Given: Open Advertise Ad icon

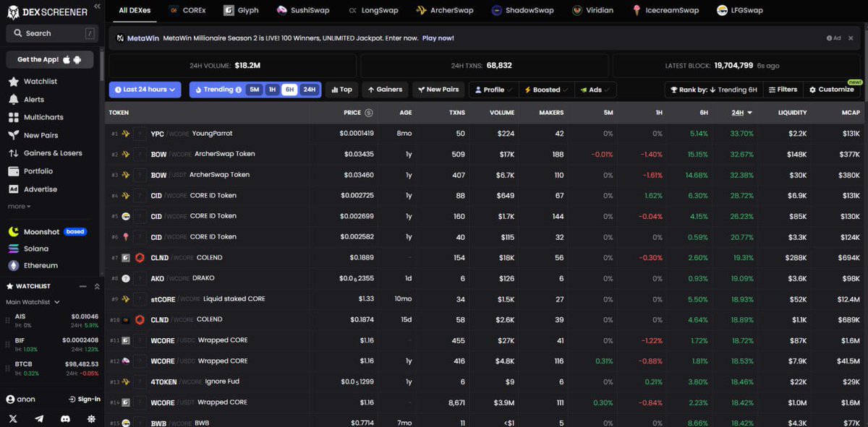Looking at the screenshot, I should coord(14,189).
